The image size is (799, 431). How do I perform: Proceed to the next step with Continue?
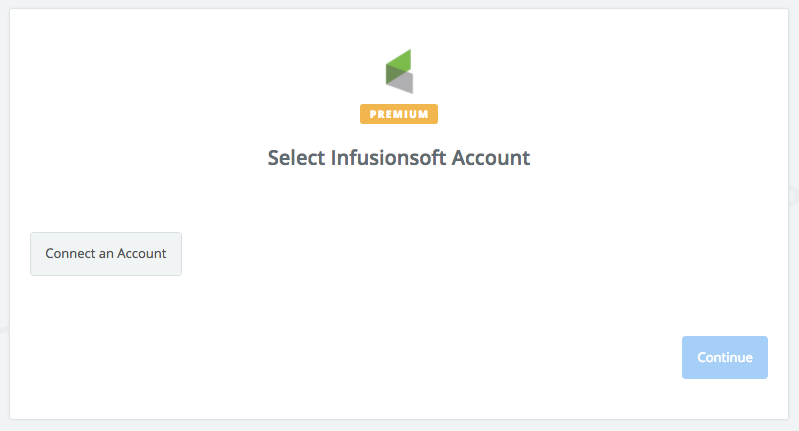725,357
